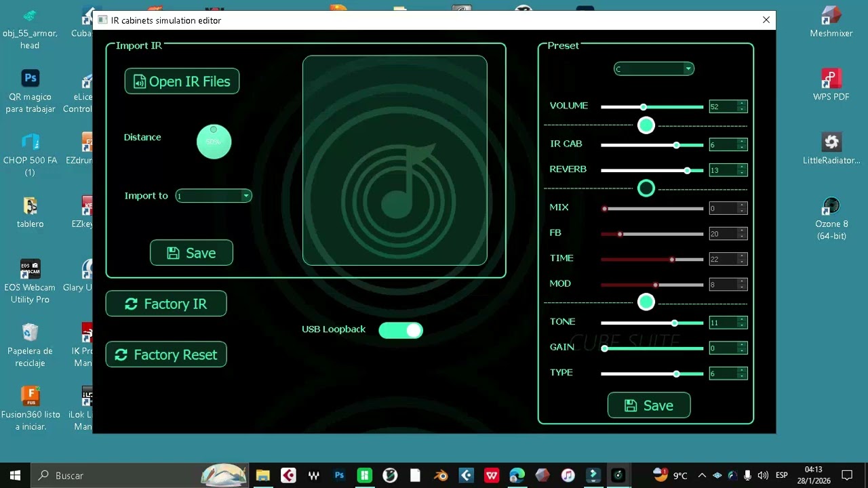Open Microsoft Edge from the taskbar
868x488 pixels.
tap(517, 475)
